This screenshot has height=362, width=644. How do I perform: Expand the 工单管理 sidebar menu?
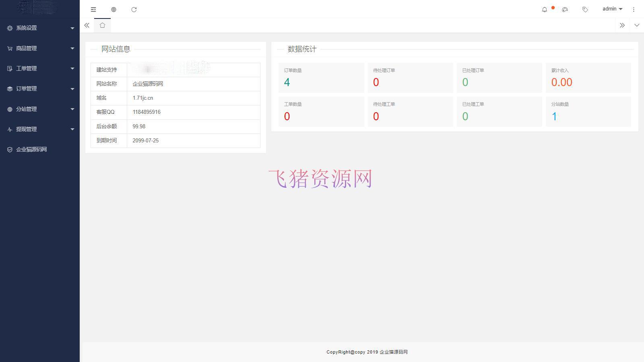pyautogui.click(x=40, y=68)
